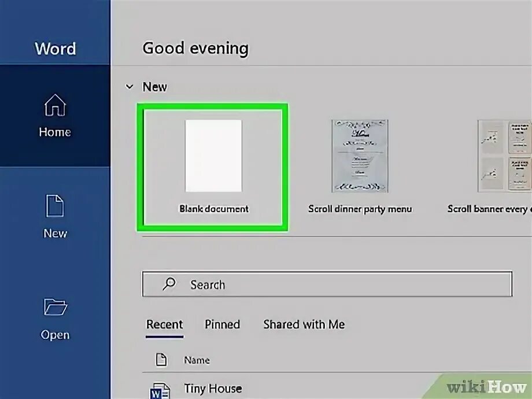Image resolution: width=532 pixels, height=399 pixels.
Task: Click the magnifier icon in Search
Action: tap(169, 284)
